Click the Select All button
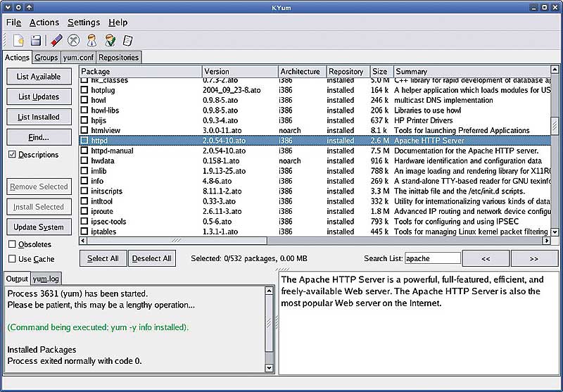Viewport: 563px width, 392px height. pyautogui.click(x=103, y=258)
